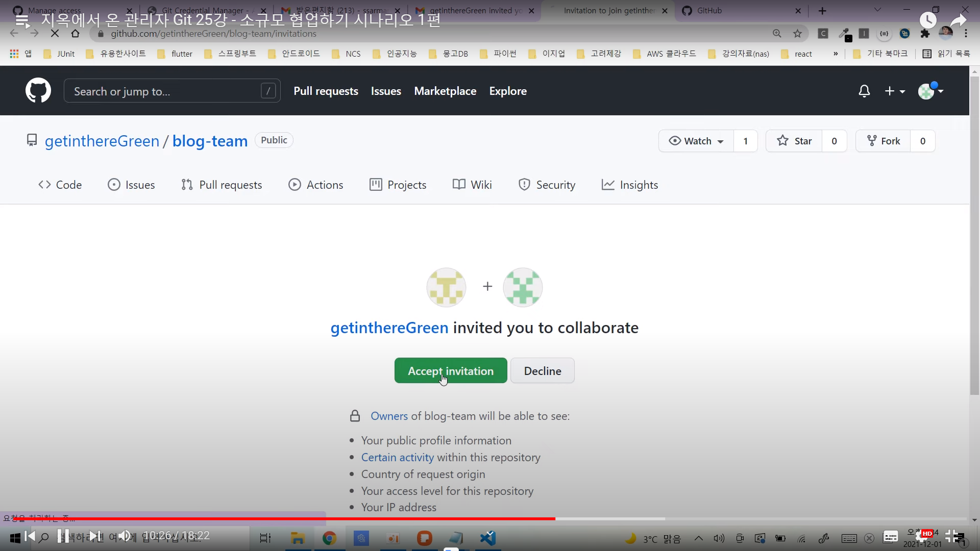Go to Marketplace in the header
Image resolution: width=980 pixels, height=551 pixels.
point(445,91)
